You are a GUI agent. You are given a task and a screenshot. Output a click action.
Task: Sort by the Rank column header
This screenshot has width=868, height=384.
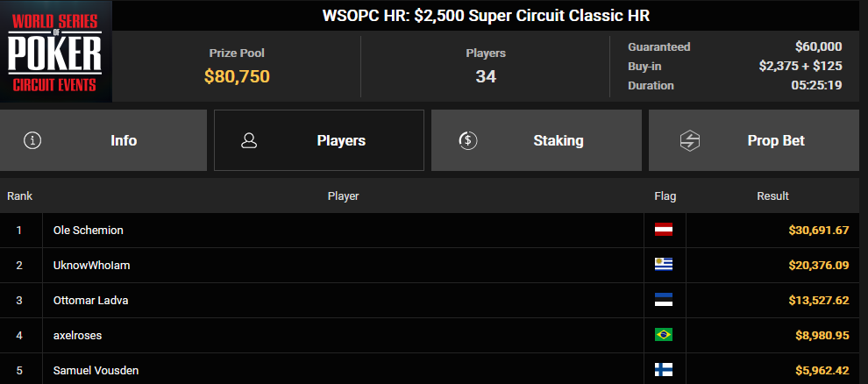click(x=20, y=196)
